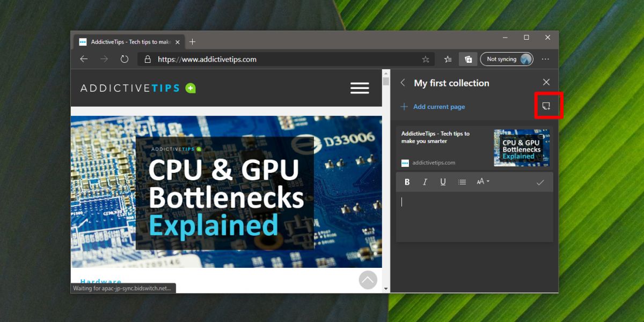
Task: Click the lock icon in address bar
Action: (x=148, y=60)
